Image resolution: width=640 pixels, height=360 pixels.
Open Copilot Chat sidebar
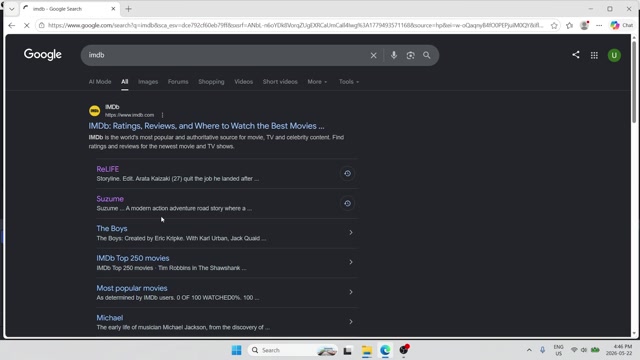point(622,25)
